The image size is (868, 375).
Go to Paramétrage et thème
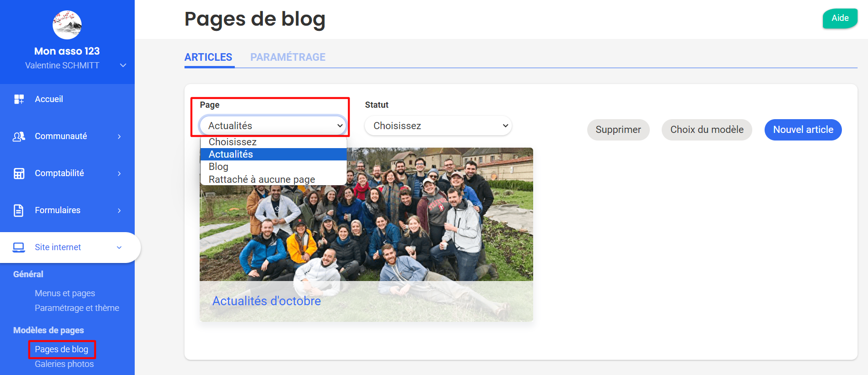point(77,308)
